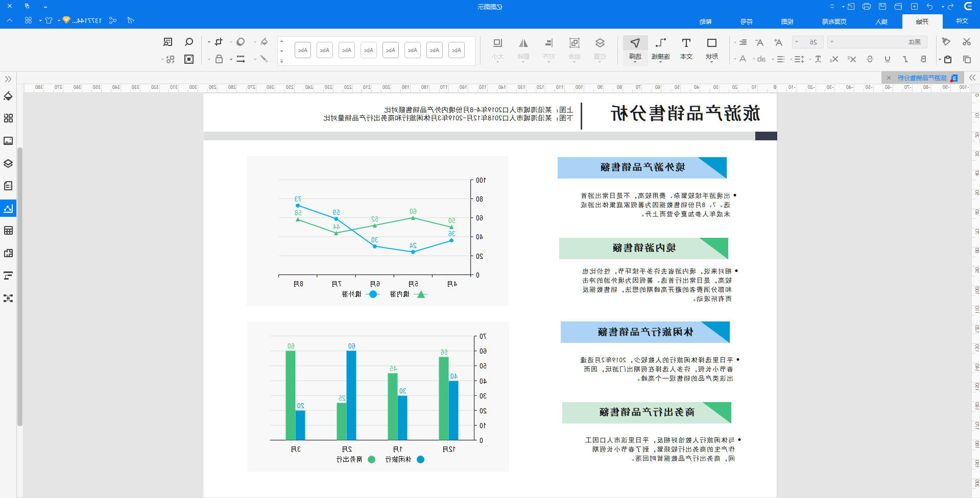Click the decrease font size icon
980x498 pixels.
tap(759, 42)
